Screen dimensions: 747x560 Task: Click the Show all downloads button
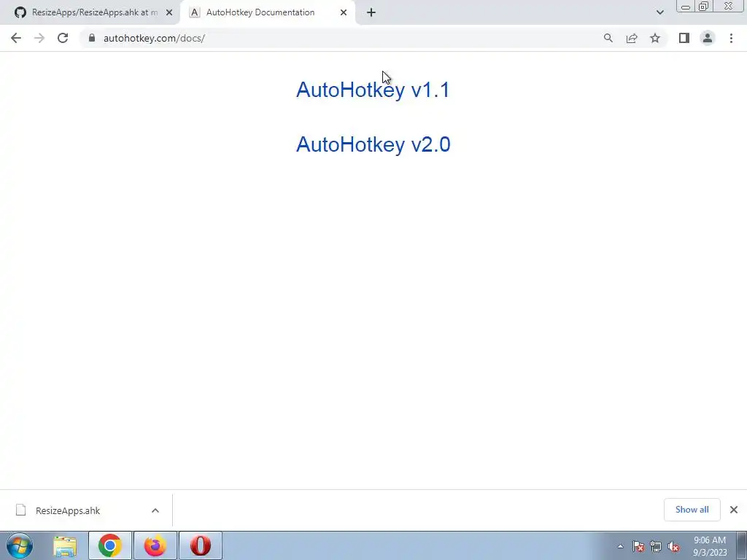click(x=692, y=510)
